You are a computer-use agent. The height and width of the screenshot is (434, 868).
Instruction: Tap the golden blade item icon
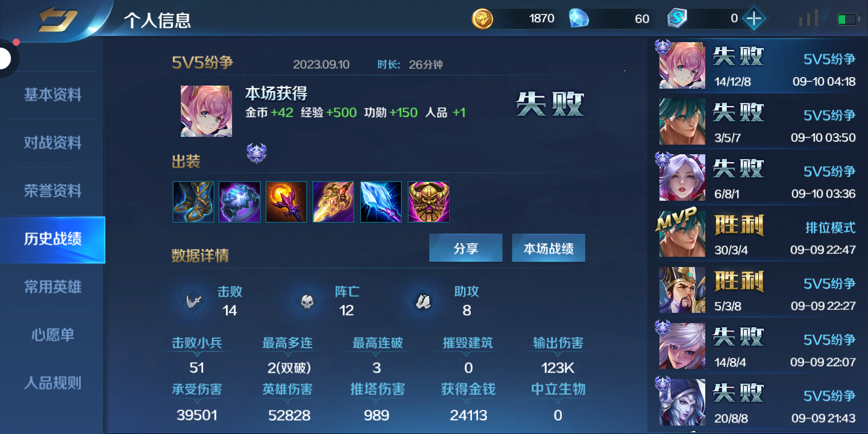click(x=333, y=202)
